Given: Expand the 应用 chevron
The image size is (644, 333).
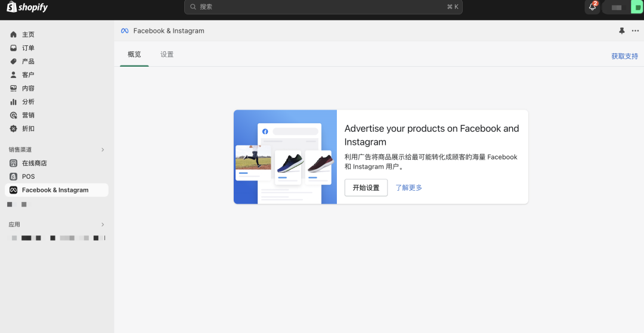Looking at the screenshot, I should click(x=103, y=225).
